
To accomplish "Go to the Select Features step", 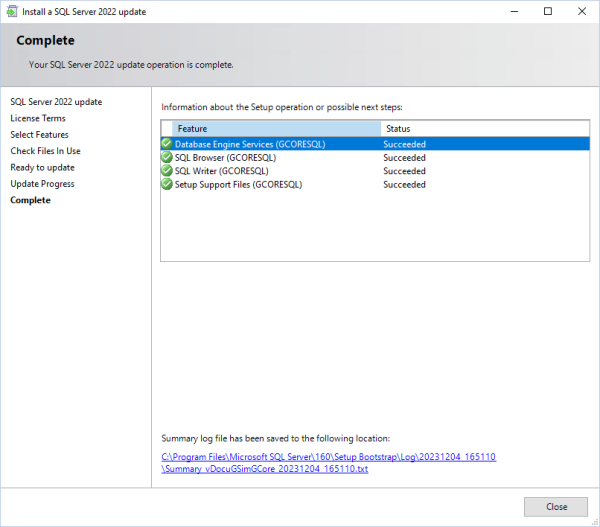I will click(40, 135).
